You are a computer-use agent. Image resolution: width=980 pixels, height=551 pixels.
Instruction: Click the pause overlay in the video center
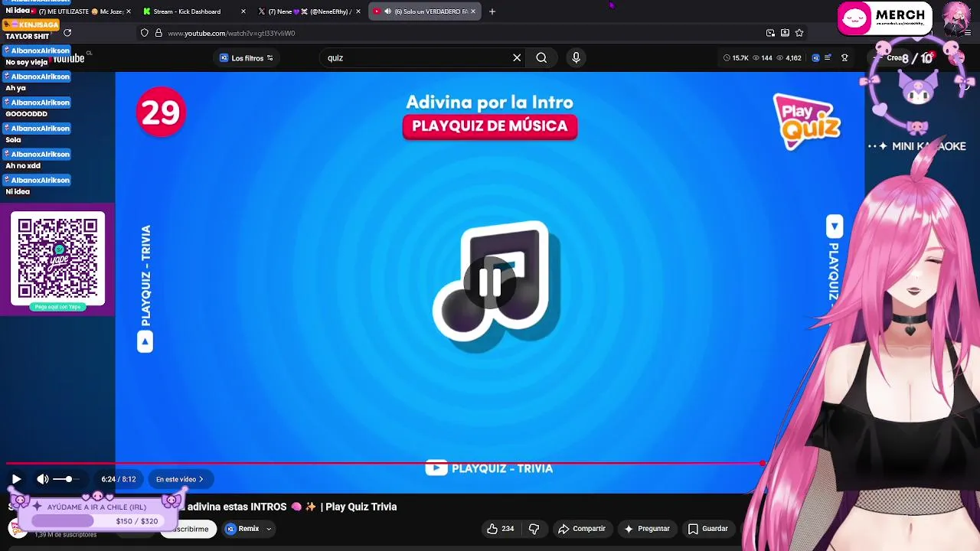[x=490, y=283]
